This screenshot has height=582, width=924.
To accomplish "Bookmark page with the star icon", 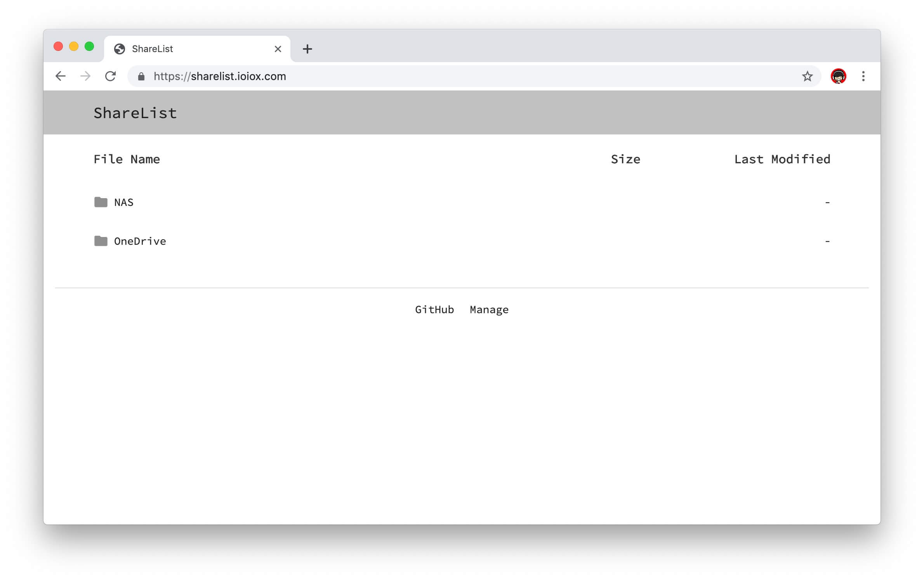I will pyautogui.click(x=808, y=76).
